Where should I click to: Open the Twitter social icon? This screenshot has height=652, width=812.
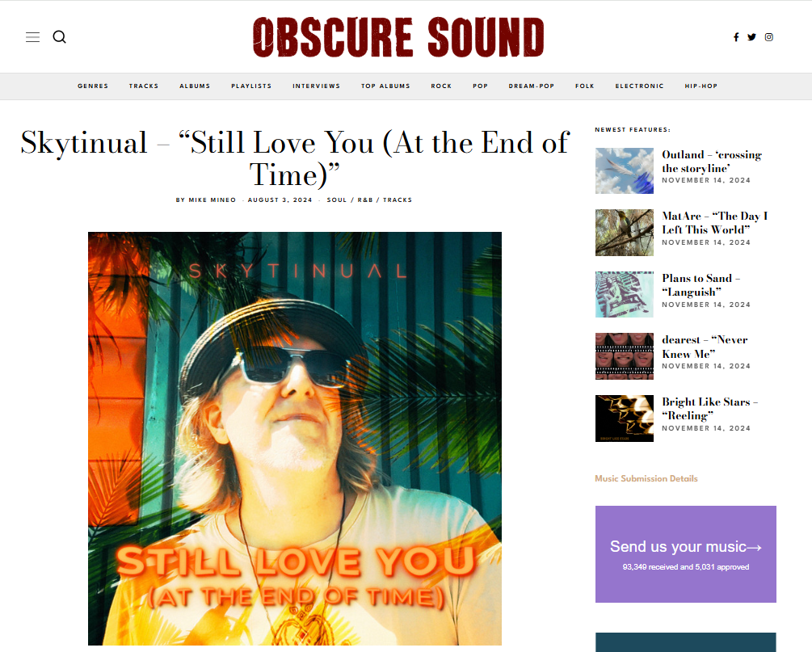click(x=751, y=37)
